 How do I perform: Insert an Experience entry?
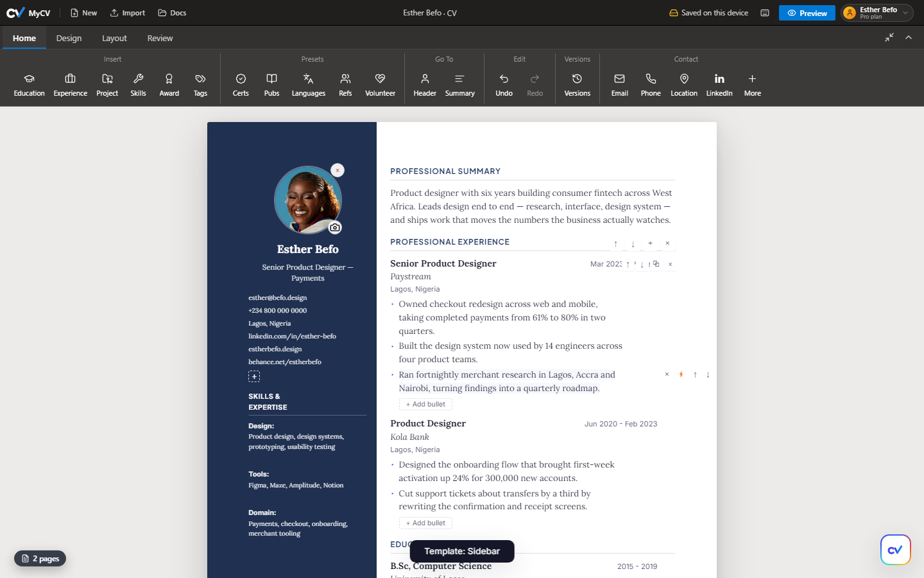(x=71, y=85)
